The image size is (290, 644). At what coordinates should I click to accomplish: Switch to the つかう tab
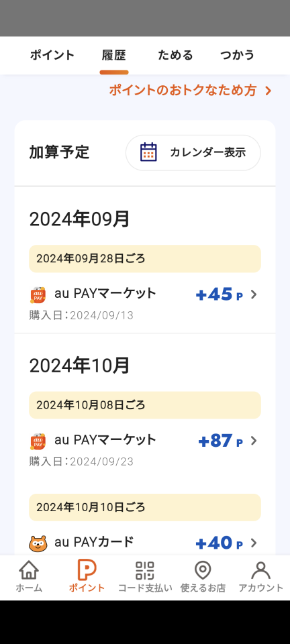pos(237,55)
